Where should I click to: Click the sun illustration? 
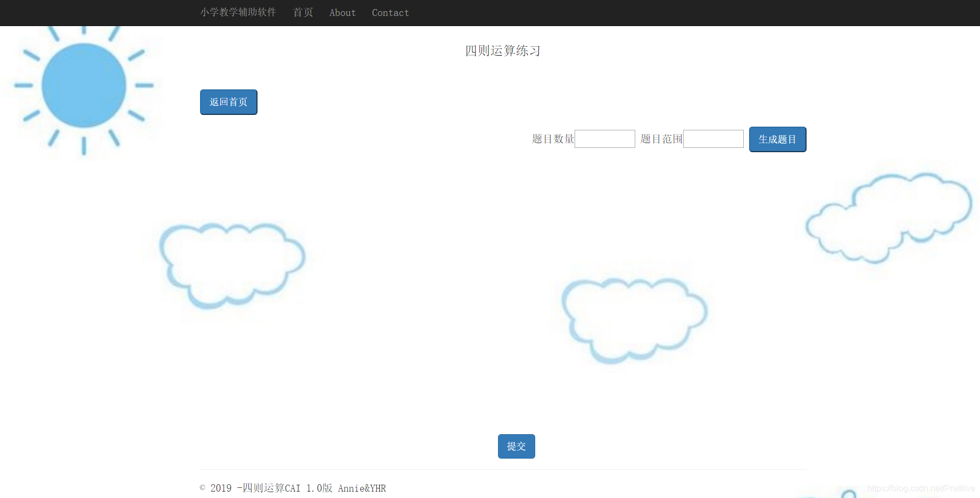pyautogui.click(x=84, y=85)
